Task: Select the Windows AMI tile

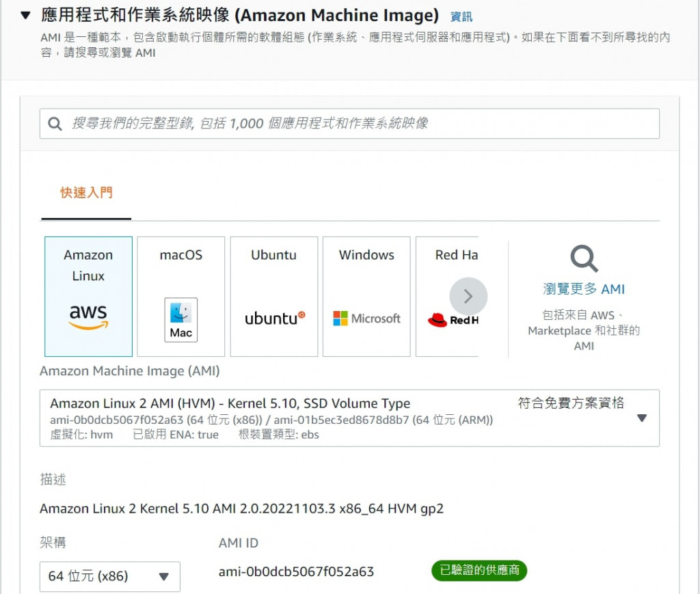Action: click(x=366, y=297)
